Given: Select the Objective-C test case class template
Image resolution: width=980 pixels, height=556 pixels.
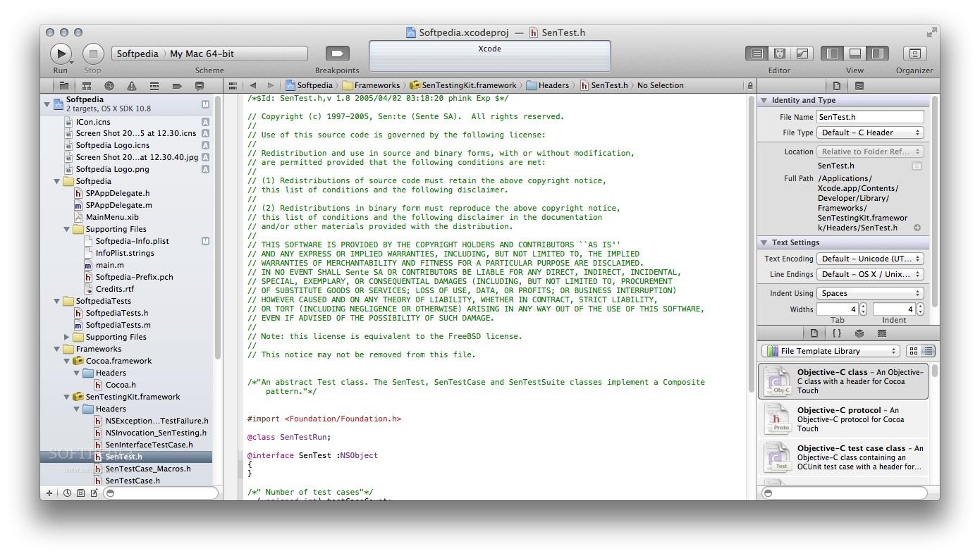Looking at the screenshot, I should coord(843,457).
